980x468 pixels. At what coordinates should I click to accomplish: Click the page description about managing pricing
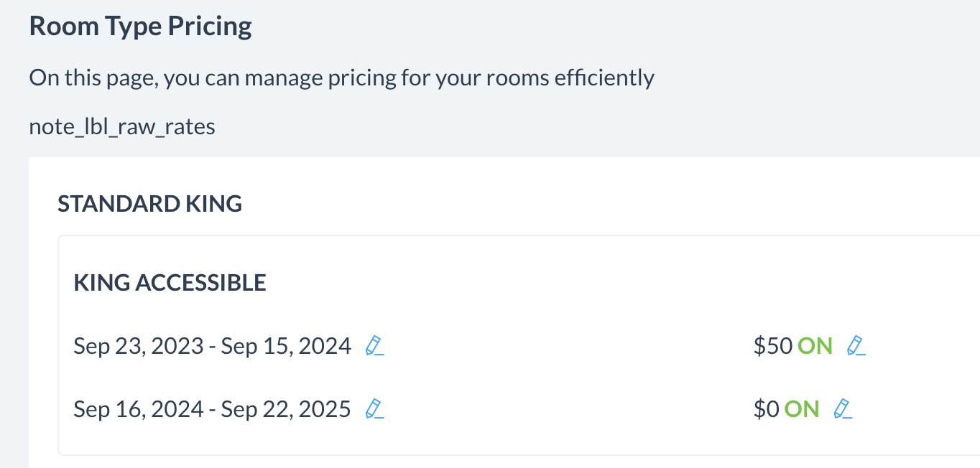tap(341, 77)
